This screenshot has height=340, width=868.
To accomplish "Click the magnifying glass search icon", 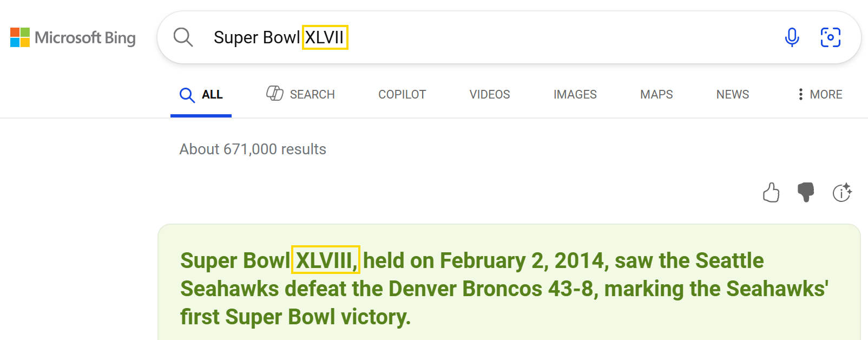I will 183,37.
